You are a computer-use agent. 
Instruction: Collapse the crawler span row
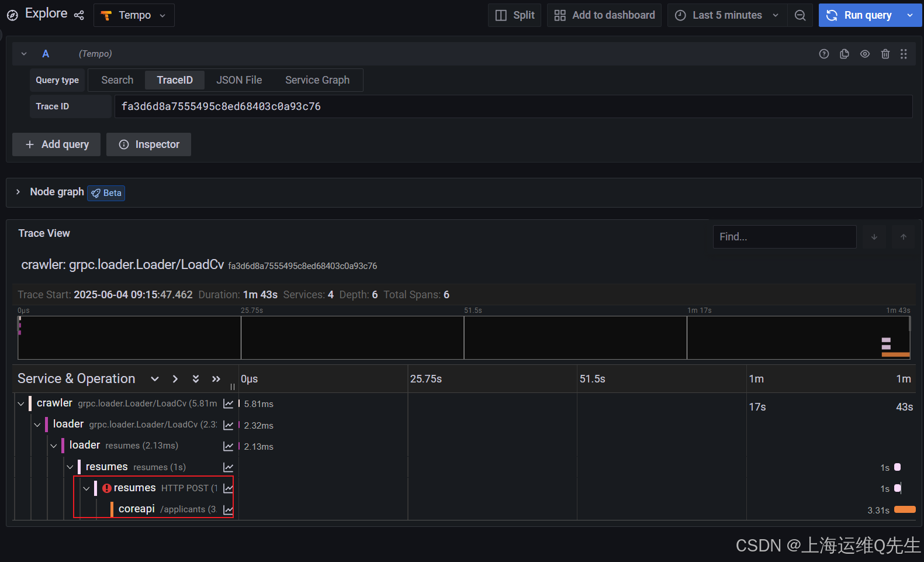[x=21, y=404]
